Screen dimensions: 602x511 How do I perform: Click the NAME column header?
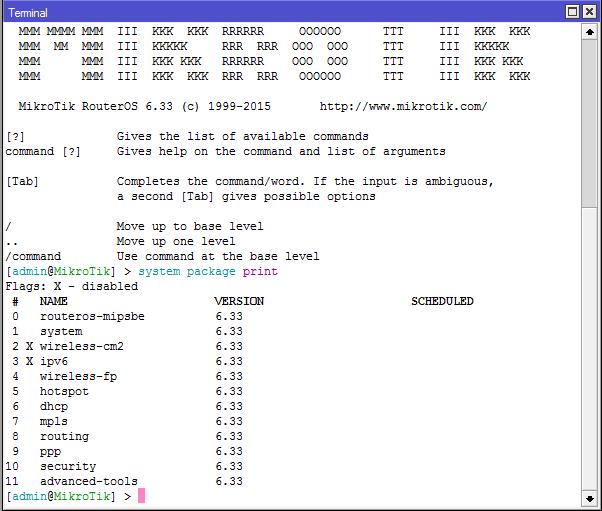[x=54, y=301]
